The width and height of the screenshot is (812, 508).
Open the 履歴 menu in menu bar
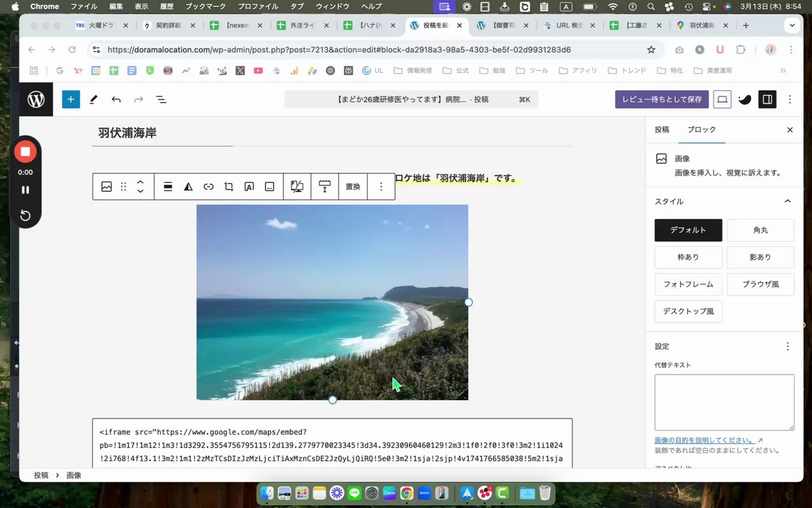pyautogui.click(x=167, y=6)
